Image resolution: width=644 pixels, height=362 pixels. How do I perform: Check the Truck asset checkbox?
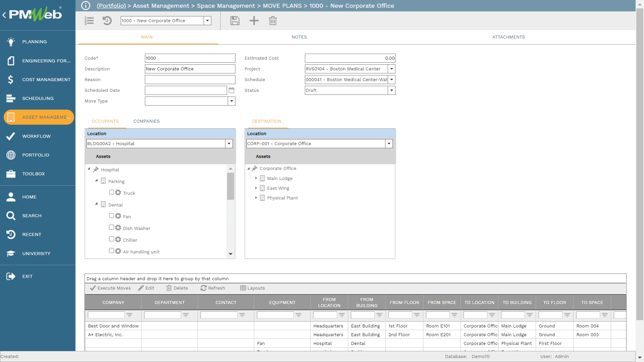pyautogui.click(x=111, y=192)
